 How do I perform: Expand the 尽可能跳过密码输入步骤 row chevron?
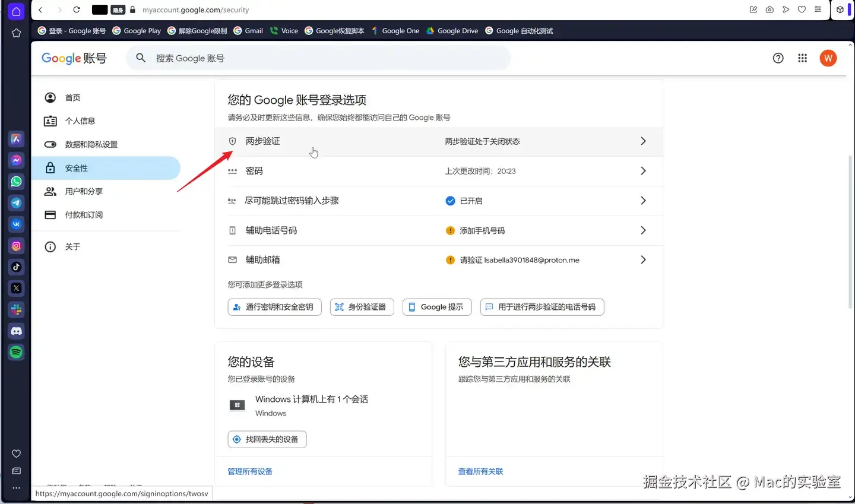pyautogui.click(x=643, y=201)
